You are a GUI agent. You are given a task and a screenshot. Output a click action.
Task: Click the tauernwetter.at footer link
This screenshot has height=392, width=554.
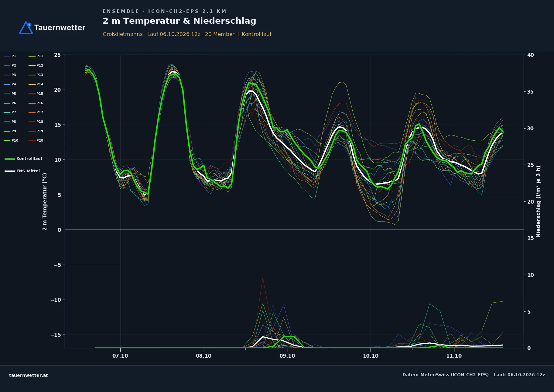(x=28, y=375)
